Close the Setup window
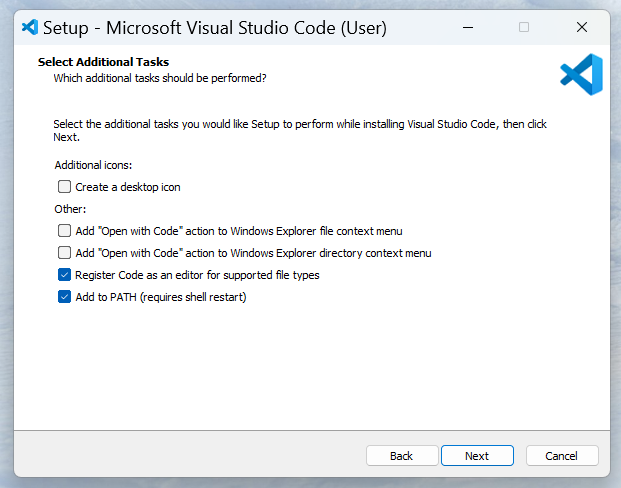 click(x=582, y=27)
